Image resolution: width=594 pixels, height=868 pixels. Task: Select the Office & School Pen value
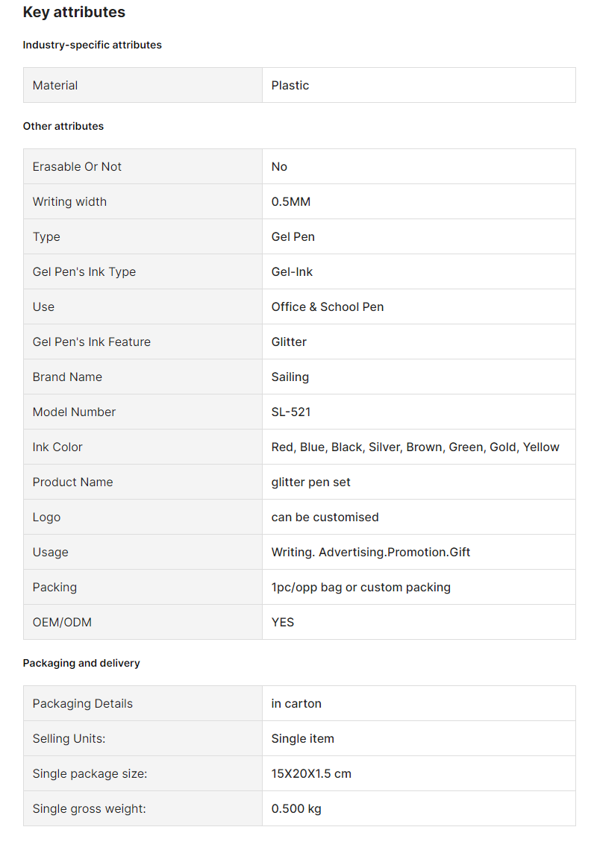(327, 306)
